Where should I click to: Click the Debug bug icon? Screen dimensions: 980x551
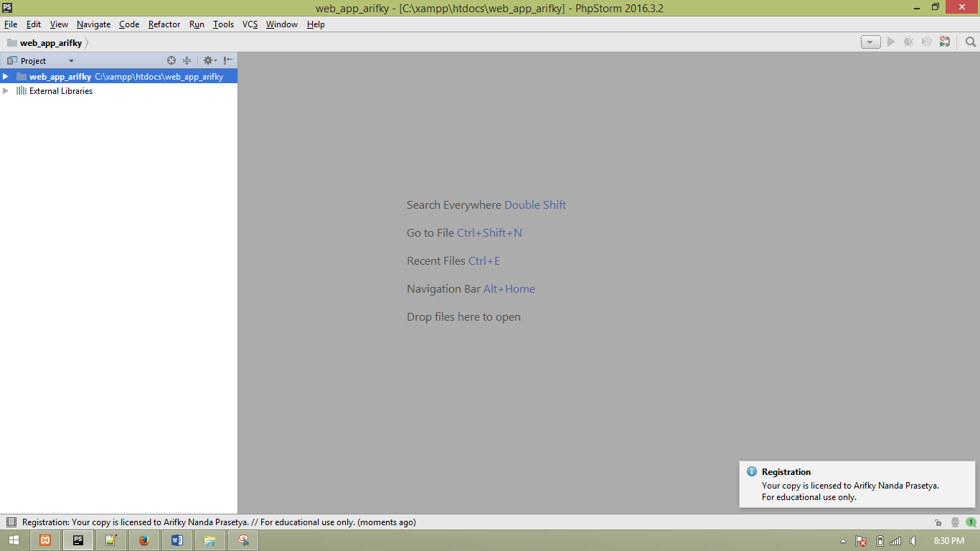pyautogui.click(x=909, y=42)
